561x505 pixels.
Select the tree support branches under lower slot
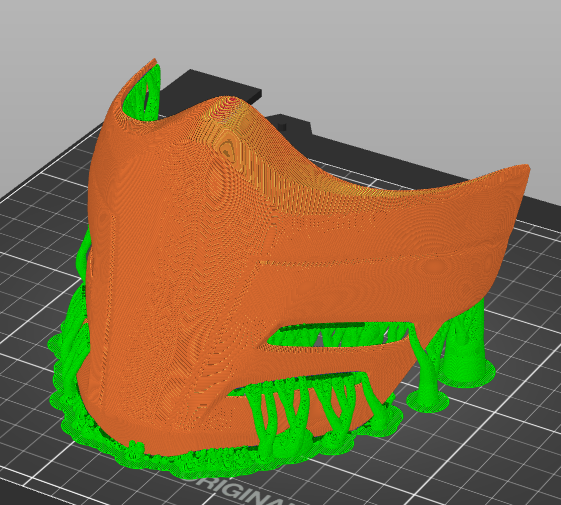click(304, 412)
